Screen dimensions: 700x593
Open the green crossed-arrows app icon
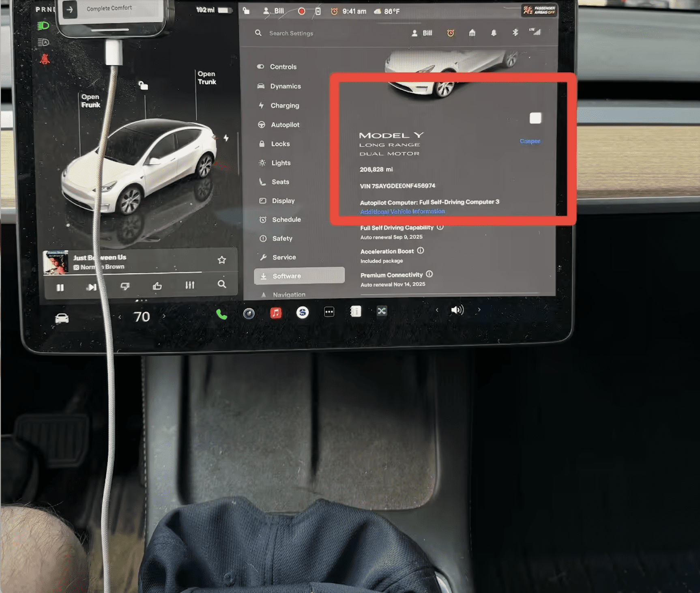click(x=382, y=311)
